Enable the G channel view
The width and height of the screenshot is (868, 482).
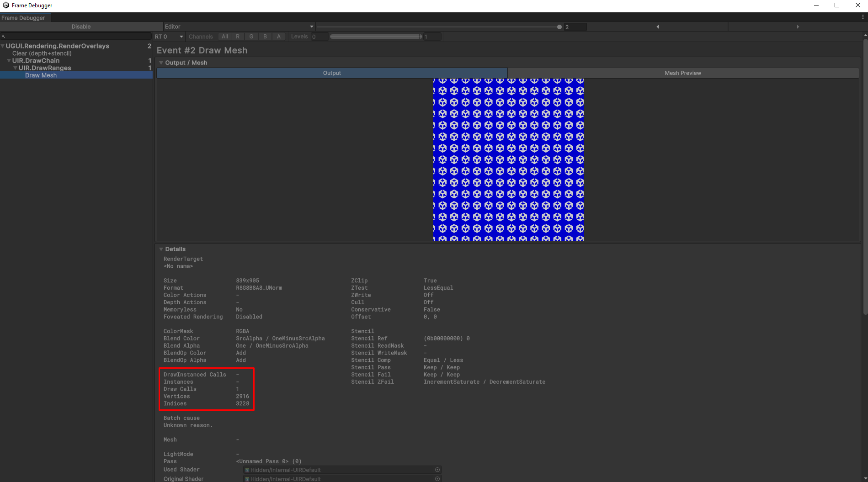pyautogui.click(x=251, y=36)
